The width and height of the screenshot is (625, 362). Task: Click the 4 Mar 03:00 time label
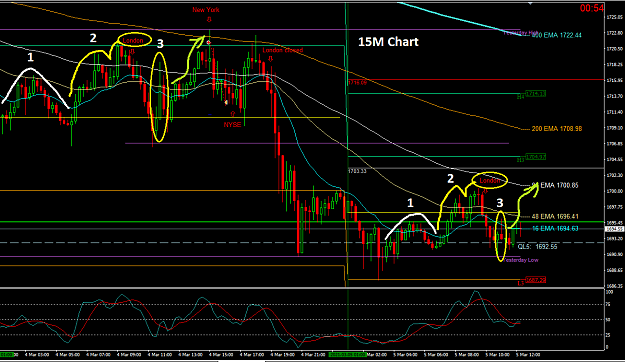(x=37, y=354)
